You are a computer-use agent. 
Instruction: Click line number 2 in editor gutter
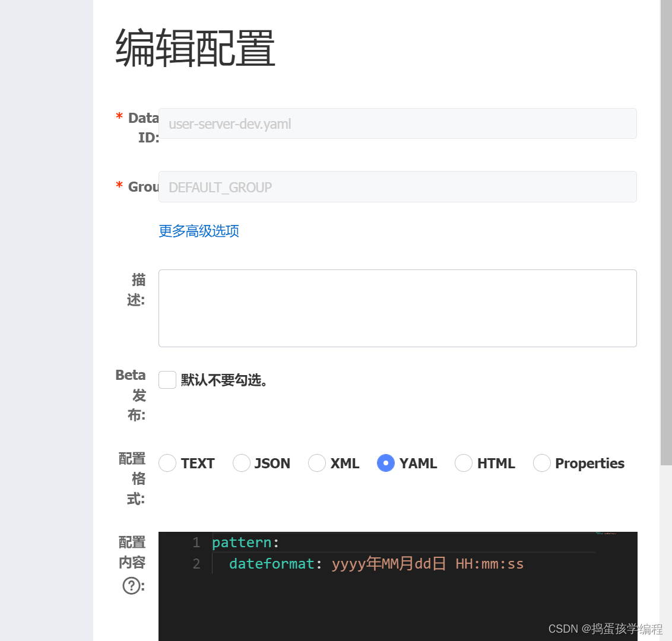point(196,563)
